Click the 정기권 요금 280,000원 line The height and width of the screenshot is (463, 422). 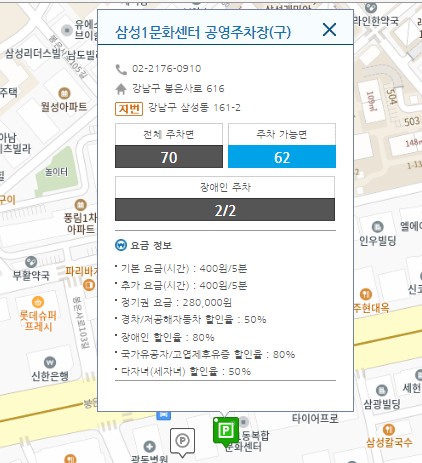tap(176, 303)
